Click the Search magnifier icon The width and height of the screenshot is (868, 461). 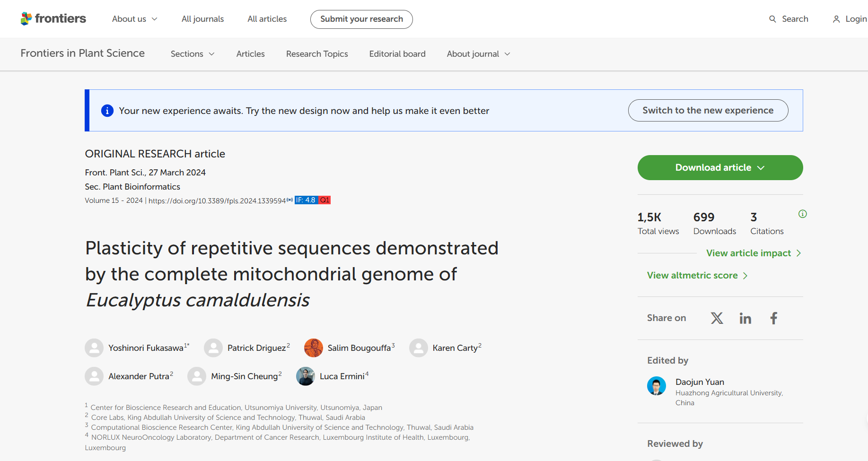click(772, 19)
